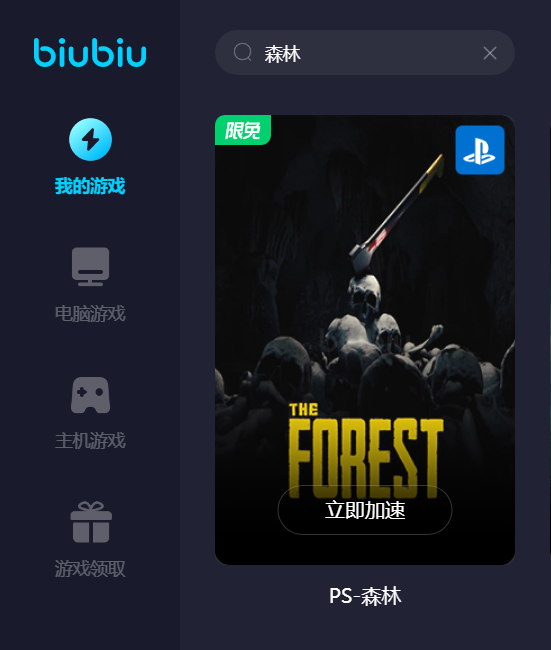Click the green 限免 badge
551x650 pixels.
tap(243, 130)
